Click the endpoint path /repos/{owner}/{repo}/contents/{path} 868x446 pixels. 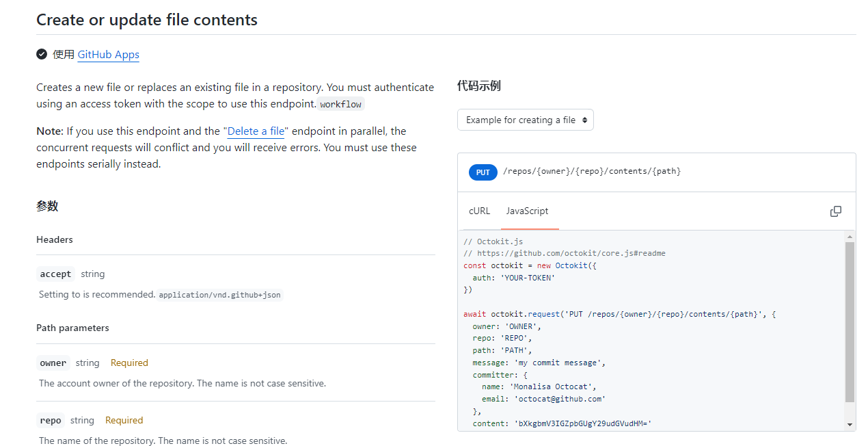pos(592,172)
